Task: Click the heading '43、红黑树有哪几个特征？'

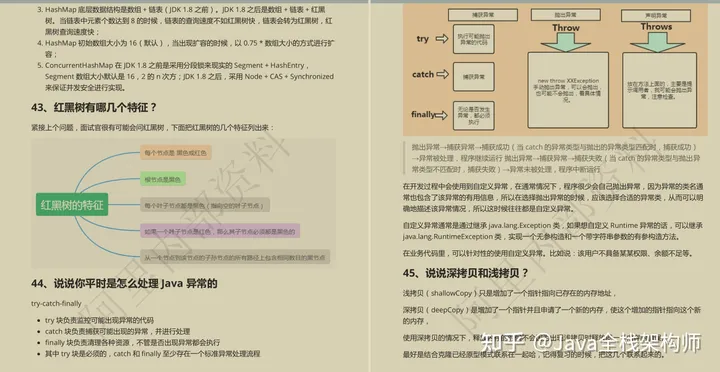Action: [94, 108]
